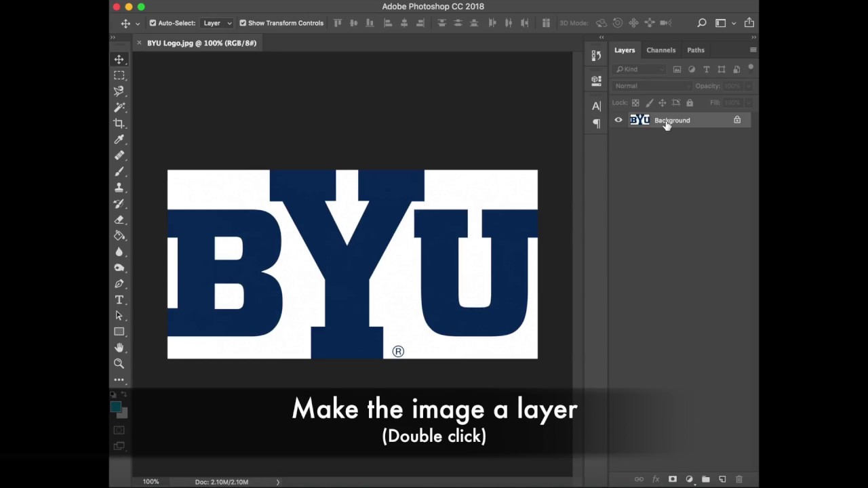The height and width of the screenshot is (488, 868).
Task: Choose the Type tool
Action: tap(119, 300)
